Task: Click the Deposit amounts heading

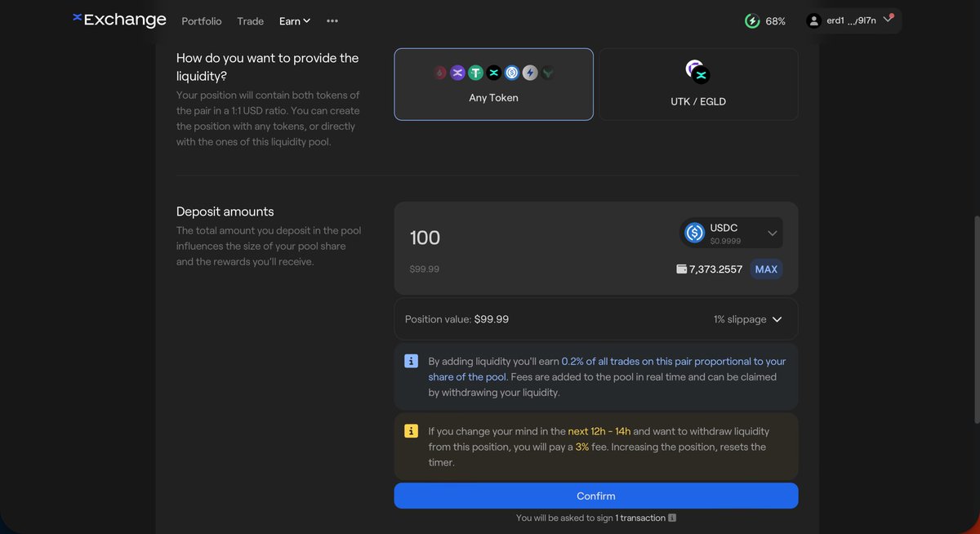Action: coord(225,211)
